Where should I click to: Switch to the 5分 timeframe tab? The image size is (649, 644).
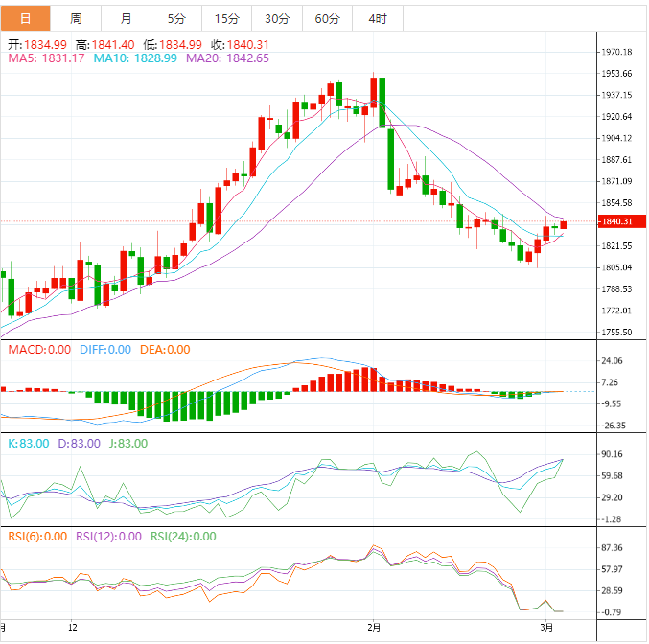176,19
